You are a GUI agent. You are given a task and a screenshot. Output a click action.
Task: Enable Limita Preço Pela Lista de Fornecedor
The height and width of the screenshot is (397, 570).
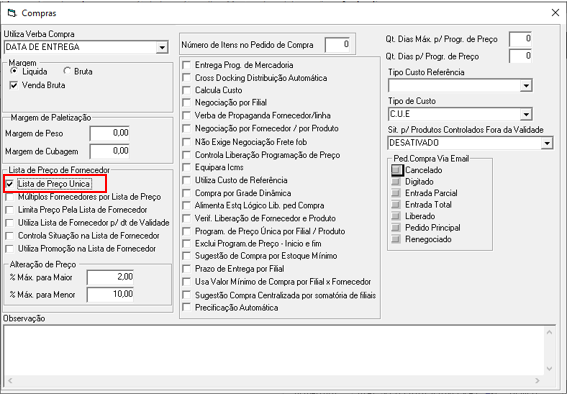tap(10, 210)
